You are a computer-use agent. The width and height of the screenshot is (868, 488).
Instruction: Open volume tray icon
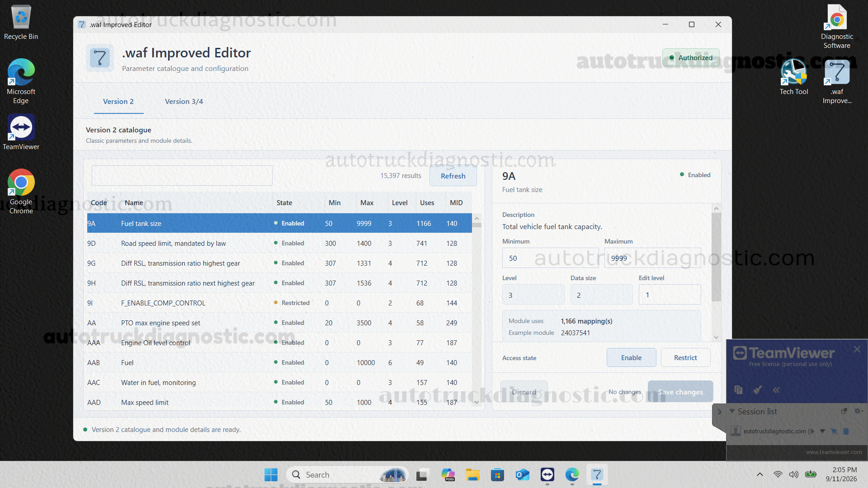(794, 474)
